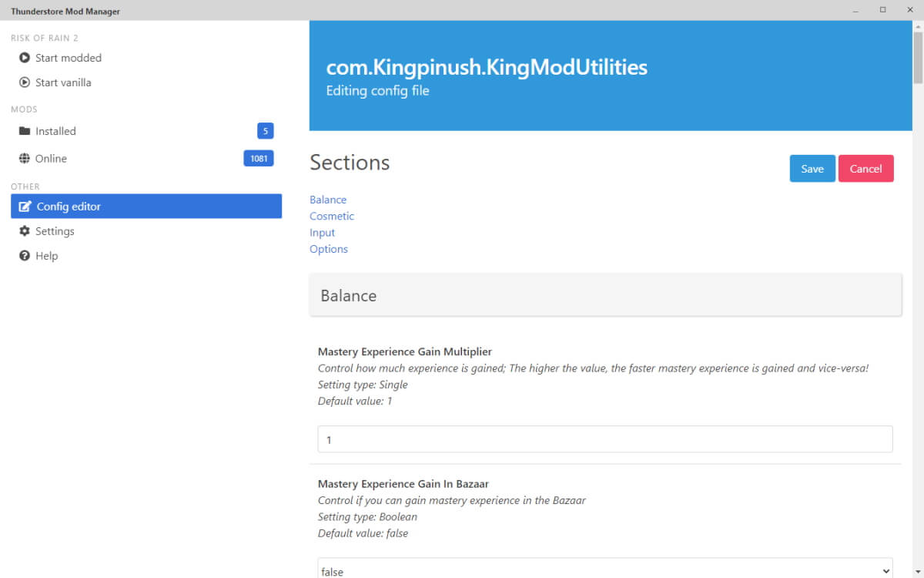The image size is (924, 578).
Task: Click the Start vanilla play icon
Action: (25, 82)
